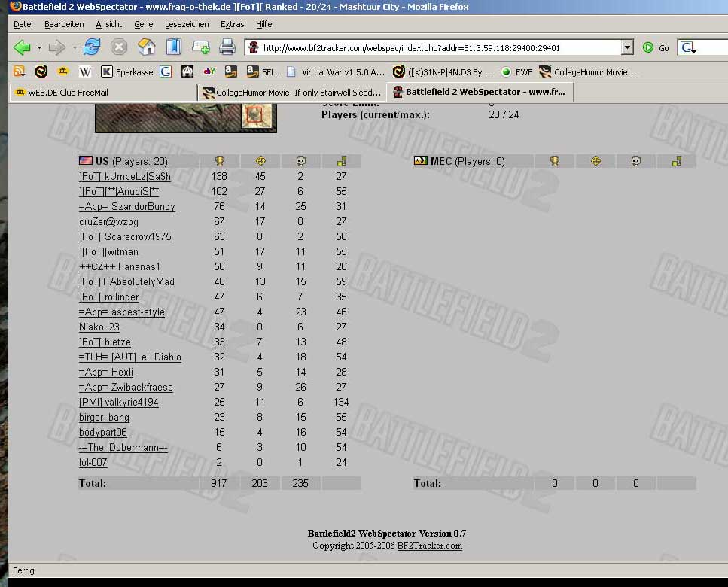Open the EWF bookmark
The image size is (728, 587).
pos(516,72)
